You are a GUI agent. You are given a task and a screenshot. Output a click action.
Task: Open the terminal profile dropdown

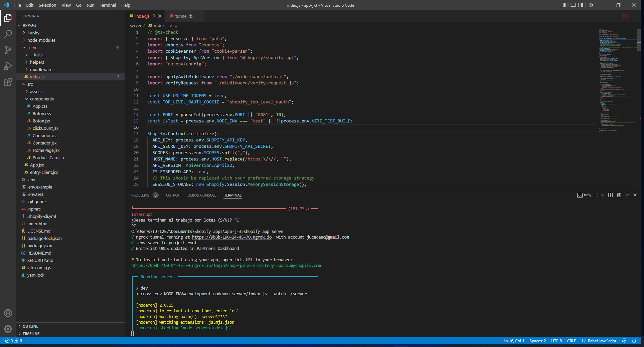(x=603, y=195)
